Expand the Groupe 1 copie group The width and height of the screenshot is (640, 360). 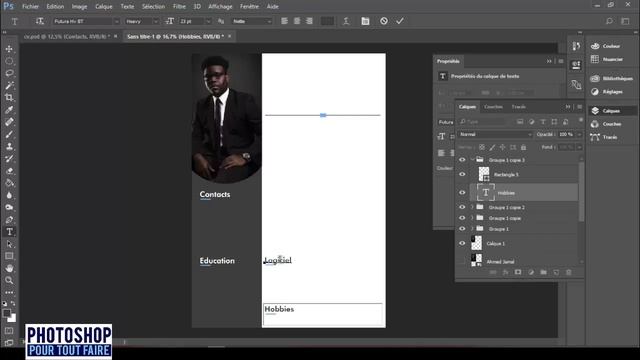tap(472, 218)
